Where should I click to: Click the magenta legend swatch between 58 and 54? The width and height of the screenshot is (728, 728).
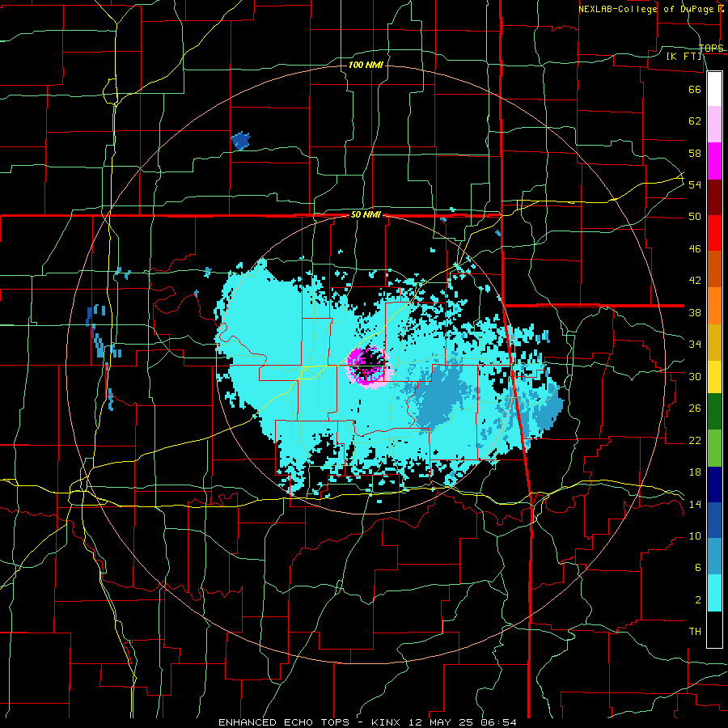pos(714,161)
